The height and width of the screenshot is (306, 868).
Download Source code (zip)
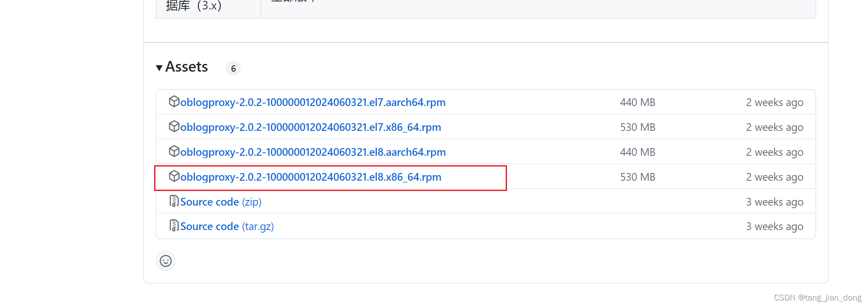[221, 202]
